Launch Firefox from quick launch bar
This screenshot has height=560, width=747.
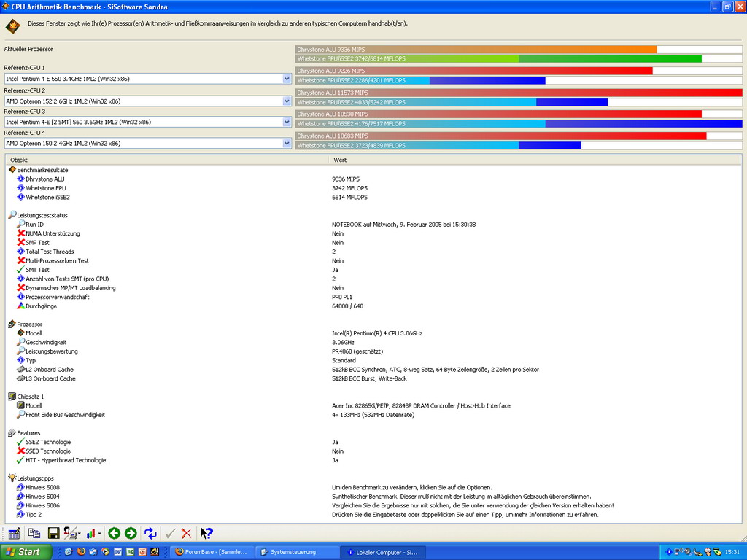82,551
